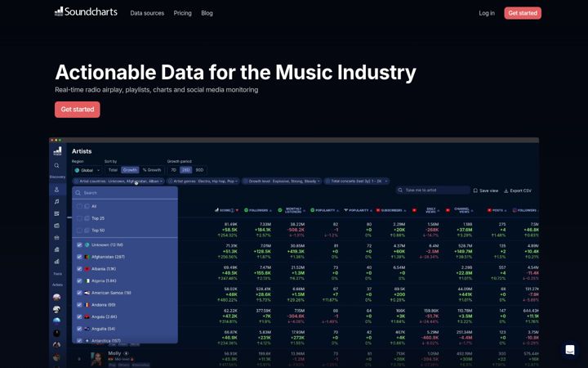588x368 pixels.
Task: Click the search icon in countries dropdown
Action: (x=78, y=193)
